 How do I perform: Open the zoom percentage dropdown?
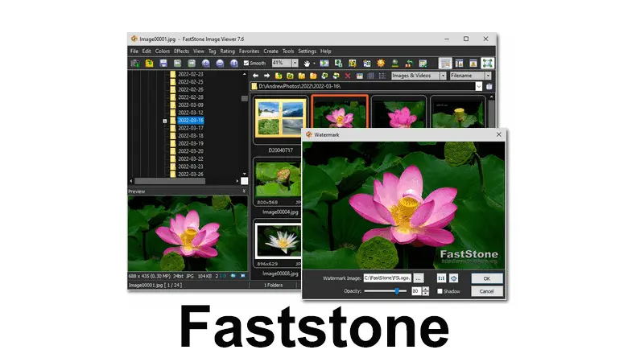click(295, 64)
